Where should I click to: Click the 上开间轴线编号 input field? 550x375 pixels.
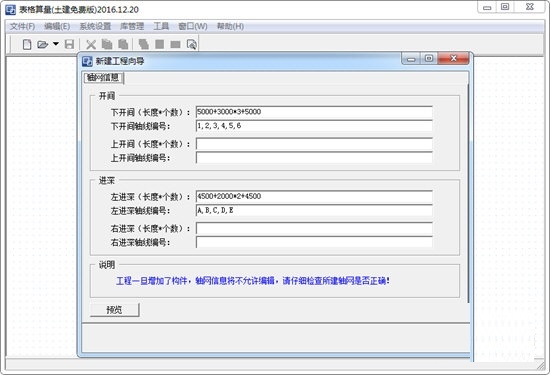(x=314, y=158)
